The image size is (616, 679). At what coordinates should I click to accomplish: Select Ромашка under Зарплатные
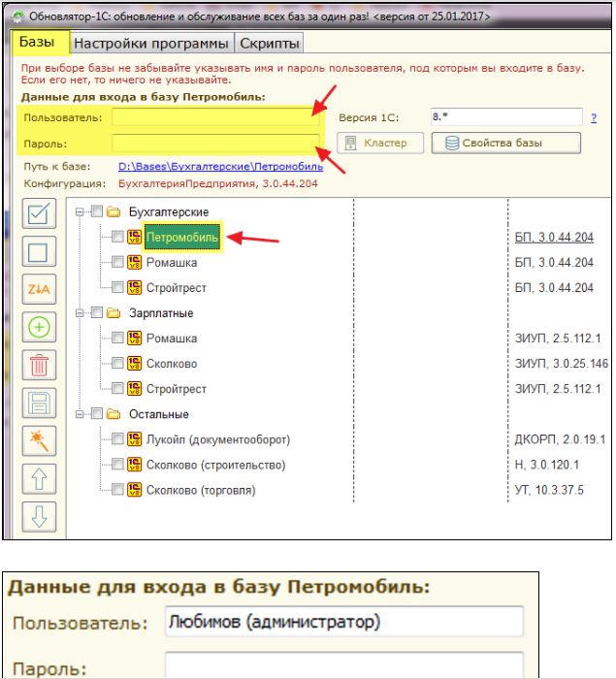pyautogui.click(x=172, y=339)
